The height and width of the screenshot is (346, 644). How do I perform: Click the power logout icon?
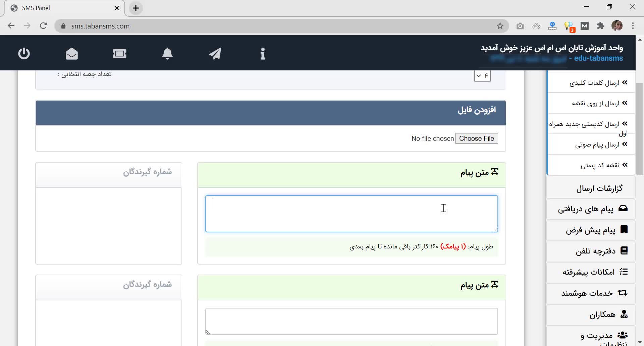tap(24, 54)
